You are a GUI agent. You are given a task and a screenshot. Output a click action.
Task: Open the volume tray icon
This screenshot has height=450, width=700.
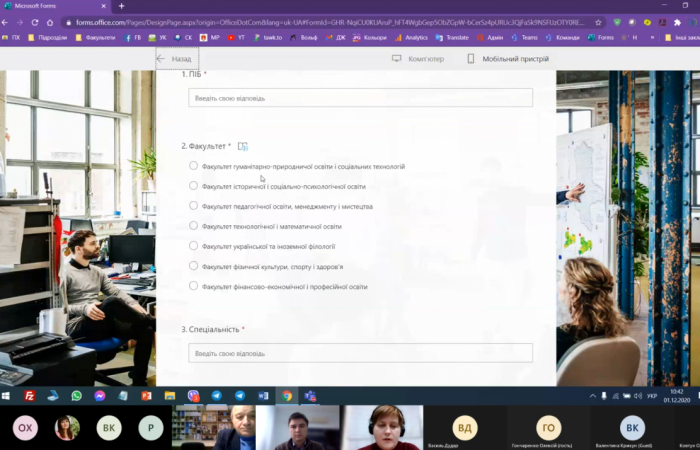click(x=638, y=396)
